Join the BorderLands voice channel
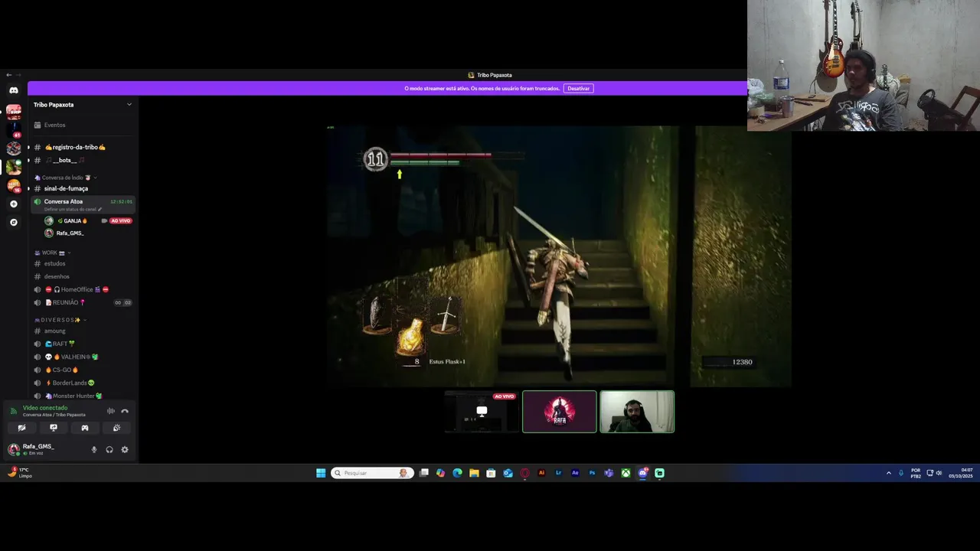This screenshot has height=551, width=980. click(x=83, y=383)
